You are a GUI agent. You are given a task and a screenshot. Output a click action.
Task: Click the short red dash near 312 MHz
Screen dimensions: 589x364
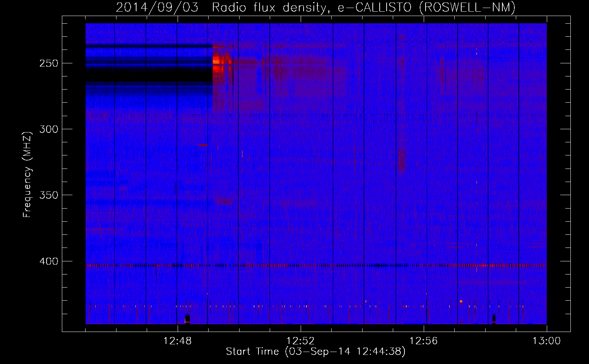click(x=203, y=145)
